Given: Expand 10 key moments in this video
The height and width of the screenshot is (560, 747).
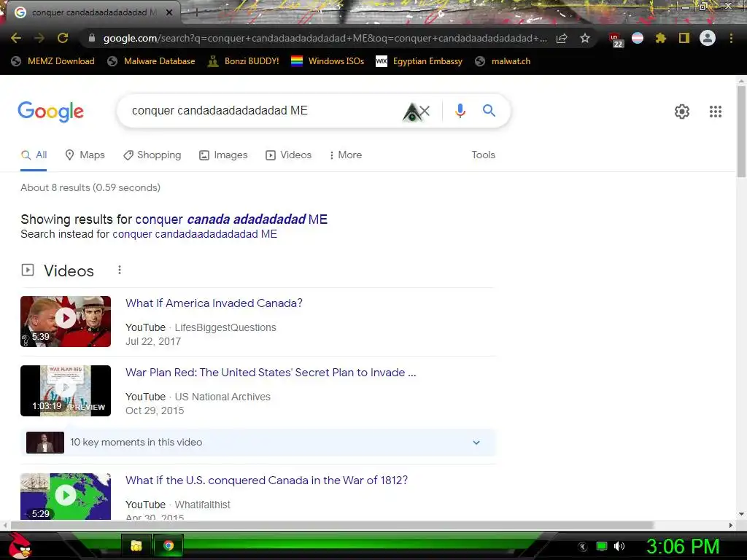Looking at the screenshot, I should pyautogui.click(x=258, y=443).
